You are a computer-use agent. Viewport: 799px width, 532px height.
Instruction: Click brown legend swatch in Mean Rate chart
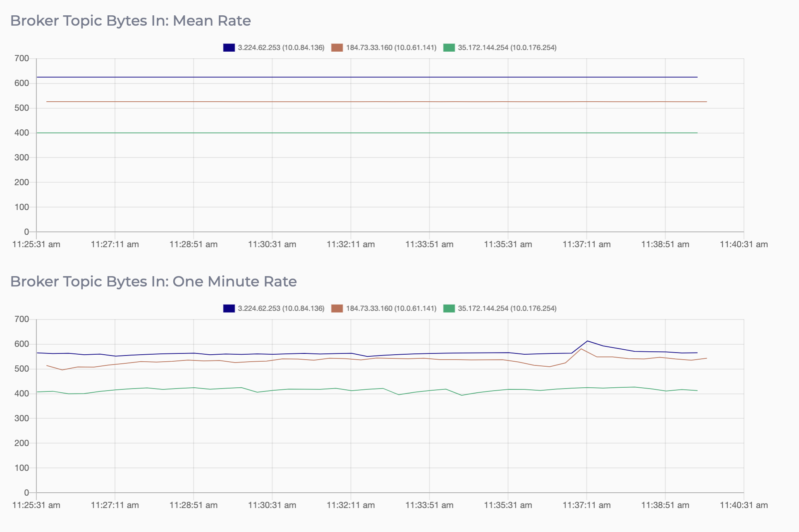point(337,48)
